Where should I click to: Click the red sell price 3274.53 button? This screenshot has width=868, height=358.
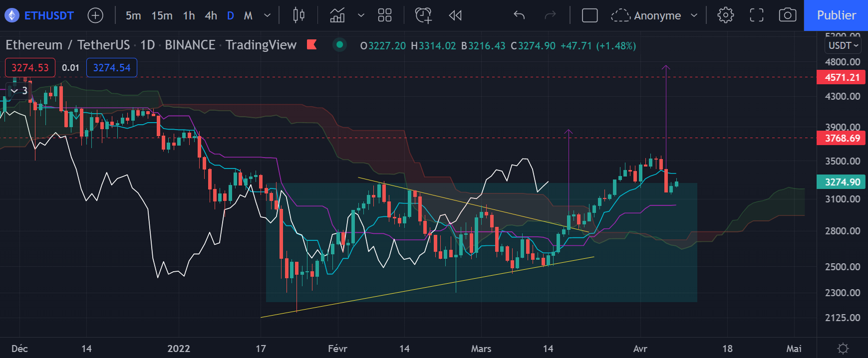[x=30, y=68]
